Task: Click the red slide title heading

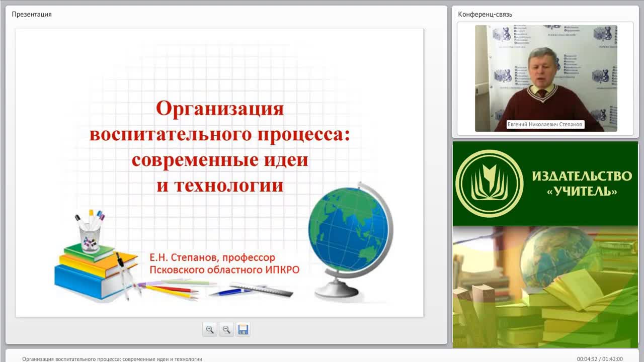Action: 220,147
